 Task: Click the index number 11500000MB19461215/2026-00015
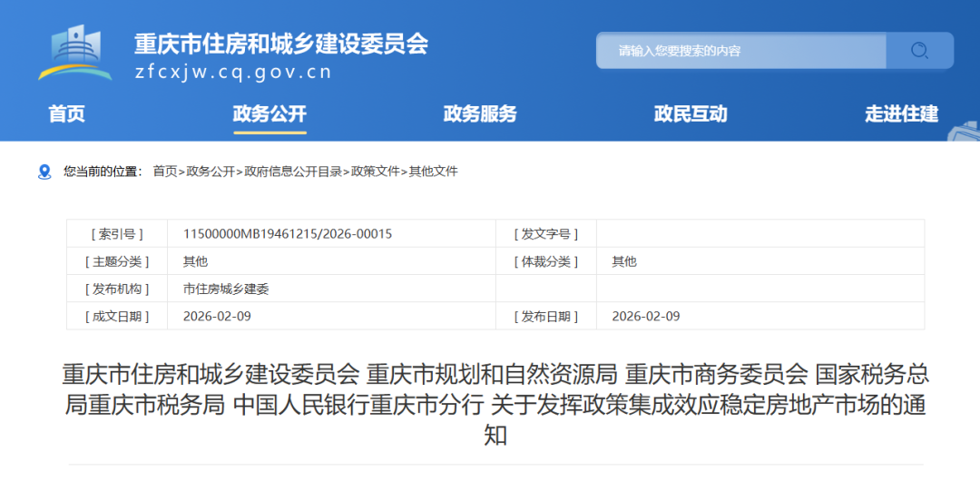(x=288, y=234)
